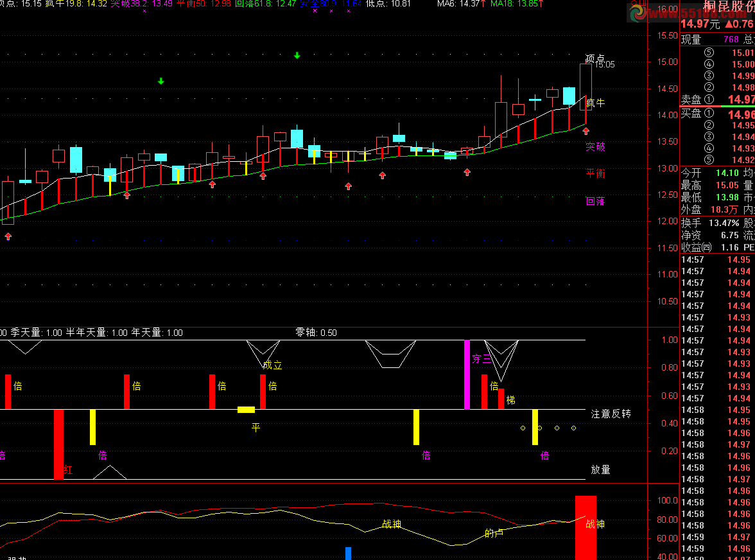This screenshot has height=560, width=755.
Task: Click the tall magenta 穿三 signal bar
Action: click(467, 374)
